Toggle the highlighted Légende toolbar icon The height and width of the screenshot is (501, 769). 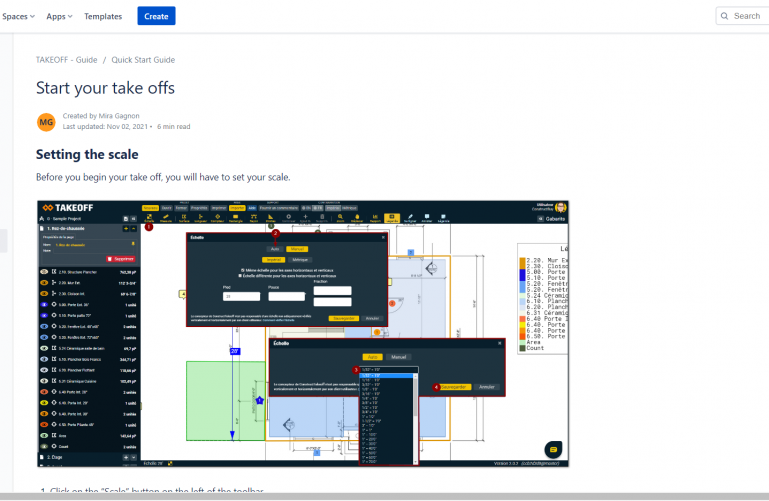pyautogui.click(x=392, y=218)
